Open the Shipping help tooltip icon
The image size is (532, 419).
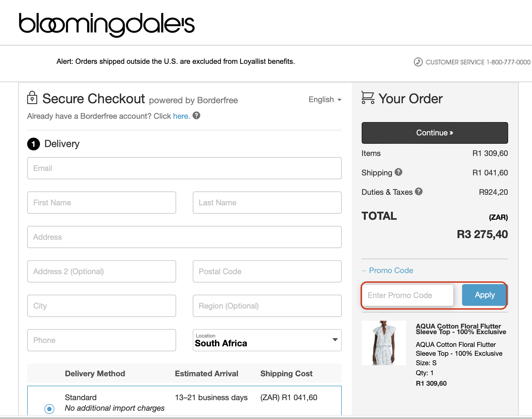click(398, 172)
